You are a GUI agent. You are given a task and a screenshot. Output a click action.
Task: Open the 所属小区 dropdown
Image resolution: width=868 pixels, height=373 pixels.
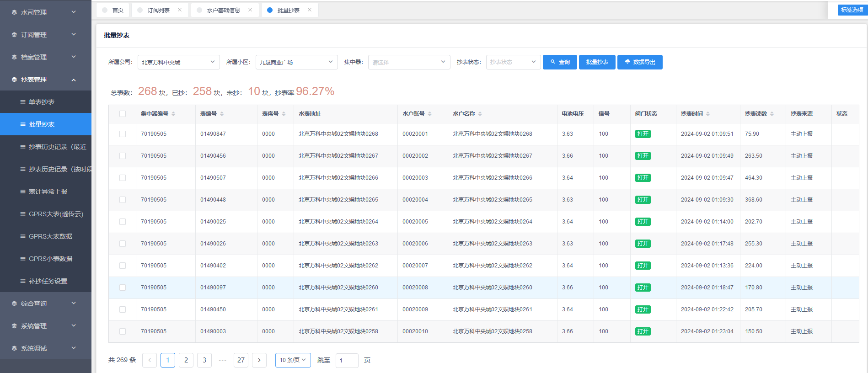coord(297,62)
